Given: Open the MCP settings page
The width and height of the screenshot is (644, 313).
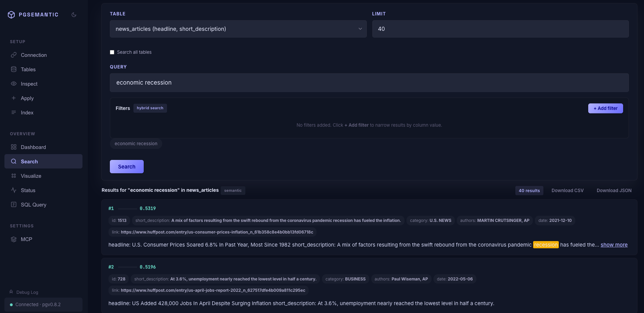Looking at the screenshot, I should pos(26,239).
